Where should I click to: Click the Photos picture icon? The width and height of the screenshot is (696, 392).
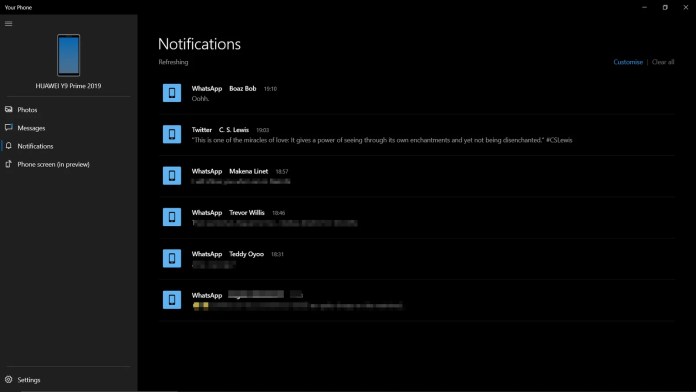click(8, 109)
